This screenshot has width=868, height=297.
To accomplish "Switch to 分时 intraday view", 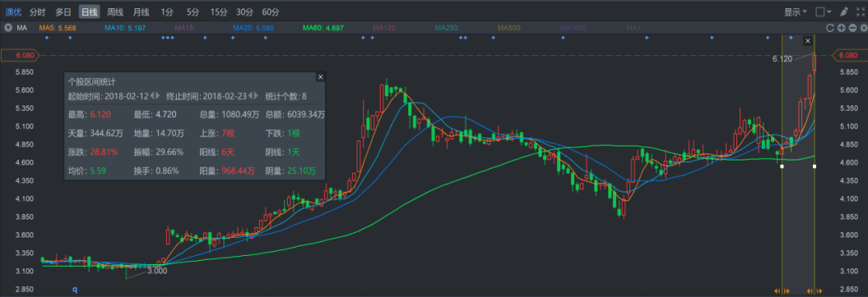I will click(x=38, y=12).
